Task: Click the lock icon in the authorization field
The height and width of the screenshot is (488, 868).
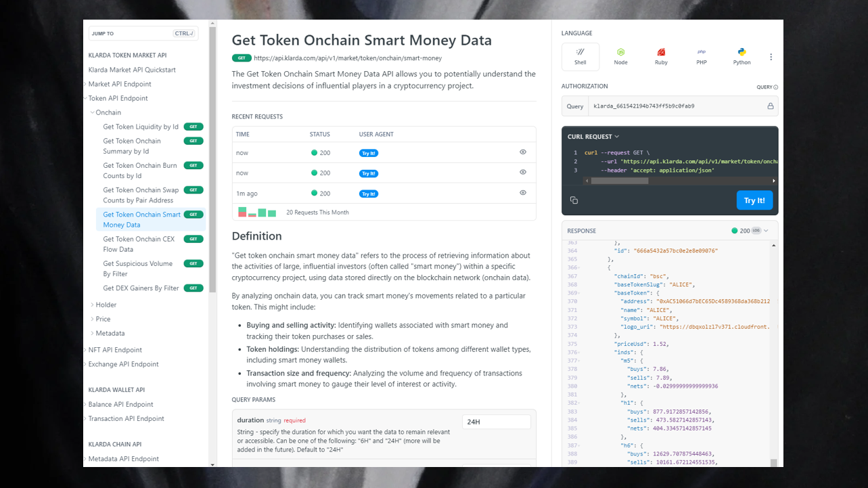Action: [x=770, y=106]
